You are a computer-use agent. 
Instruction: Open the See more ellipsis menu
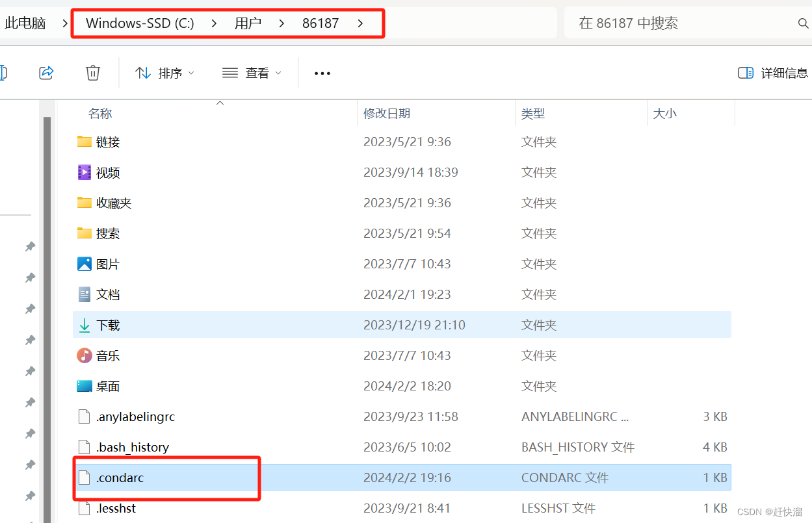click(x=322, y=73)
